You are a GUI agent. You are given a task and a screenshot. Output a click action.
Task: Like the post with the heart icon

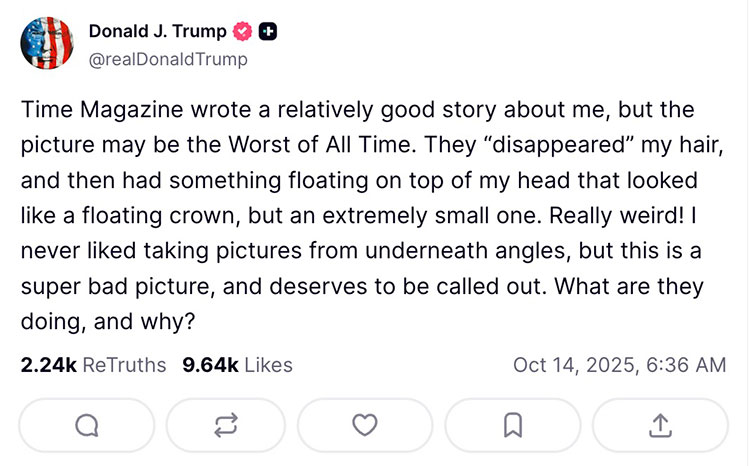(x=366, y=425)
